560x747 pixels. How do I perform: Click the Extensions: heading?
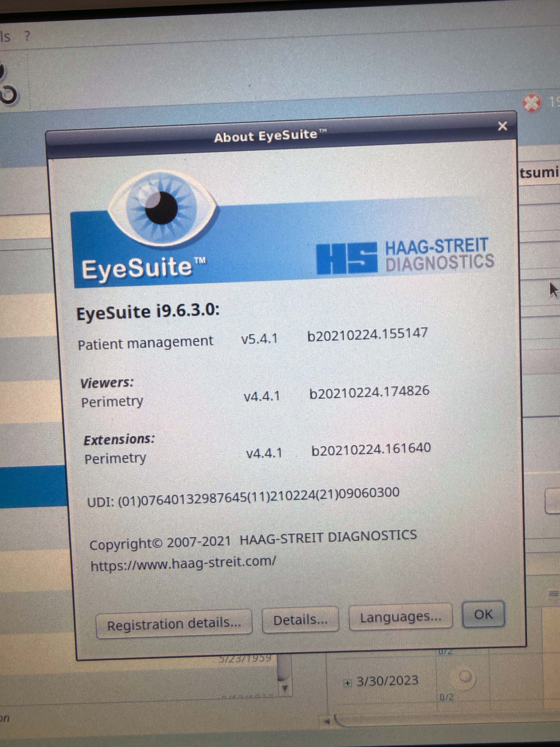(119, 439)
